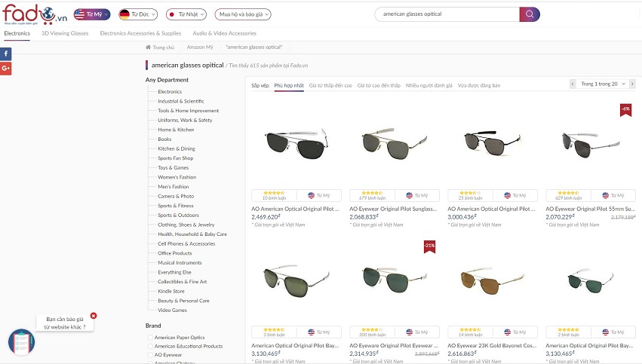Click the -21% discount badge

(429, 246)
